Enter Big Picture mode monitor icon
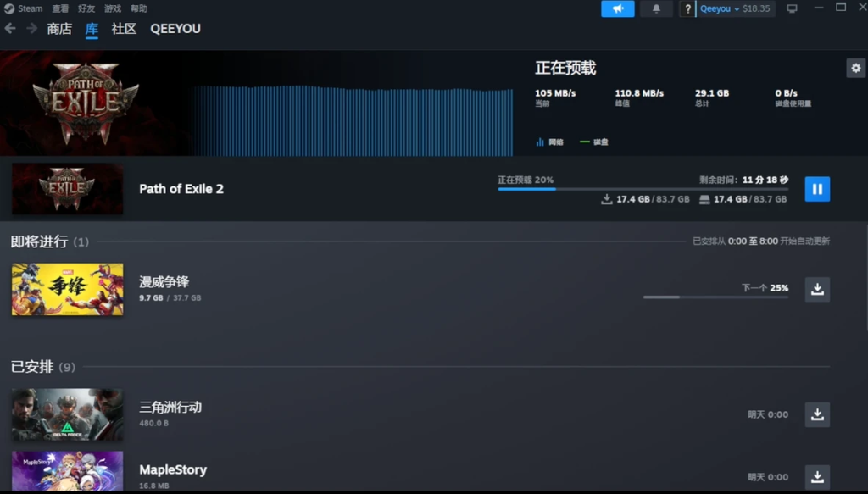This screenshot has width=868, height=494. [793, 8]
